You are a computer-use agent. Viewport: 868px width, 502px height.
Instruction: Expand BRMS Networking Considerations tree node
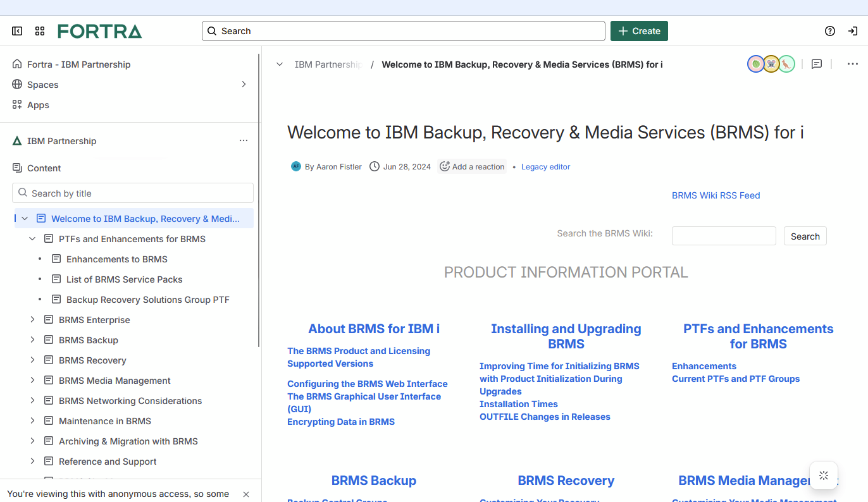[32, 401]
